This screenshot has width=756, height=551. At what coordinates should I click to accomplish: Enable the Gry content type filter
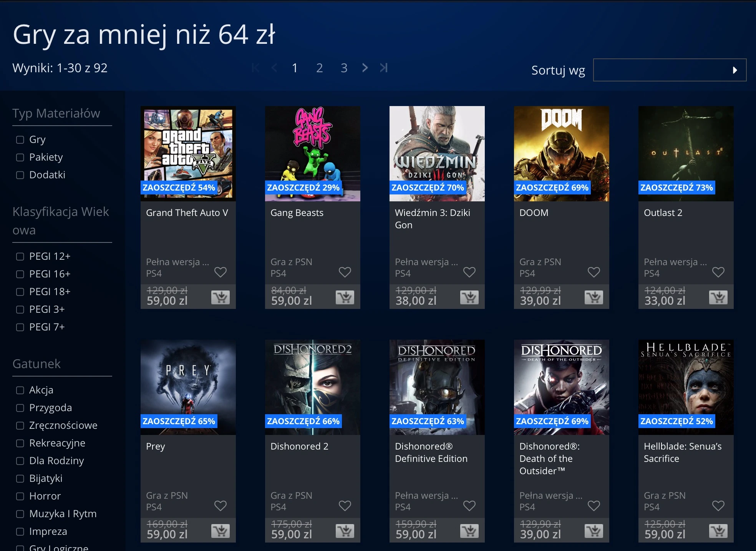point(20,139)
